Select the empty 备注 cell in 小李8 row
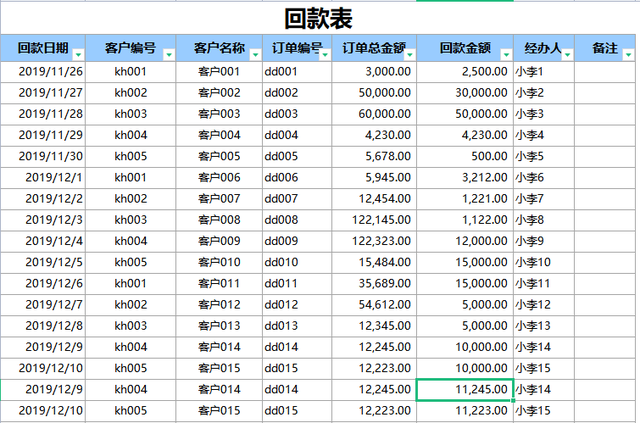Screen dimensions: 640x423 coord(605,220)
